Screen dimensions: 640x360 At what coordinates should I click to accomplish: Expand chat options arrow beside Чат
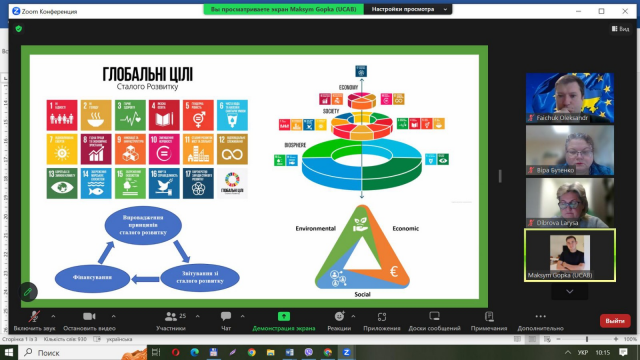(x=242, y=316)
